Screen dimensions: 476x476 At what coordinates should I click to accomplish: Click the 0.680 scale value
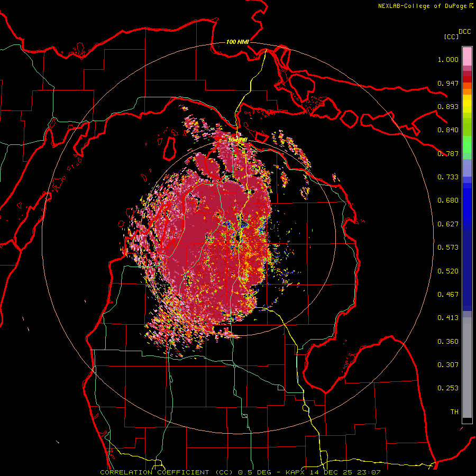pos(448,200)
